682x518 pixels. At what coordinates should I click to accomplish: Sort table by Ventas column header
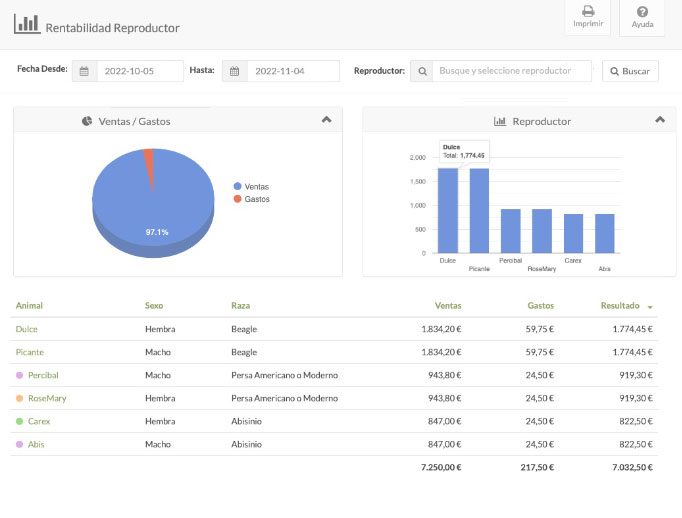point(448,306)
